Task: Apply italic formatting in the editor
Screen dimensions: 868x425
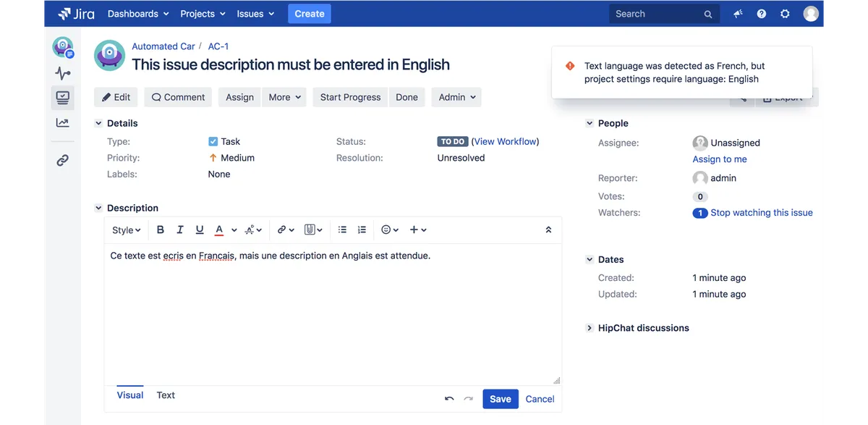Action: coord(180,230)
